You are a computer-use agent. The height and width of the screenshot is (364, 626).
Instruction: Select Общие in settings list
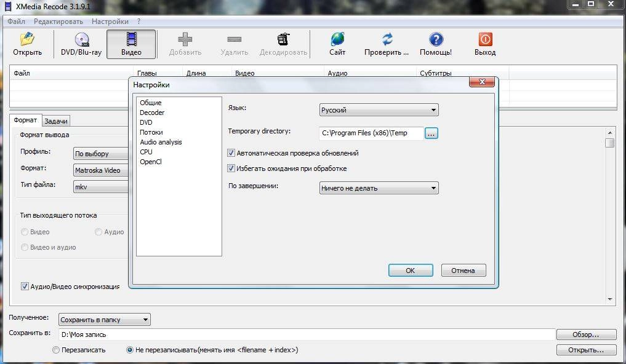(151, 103)
